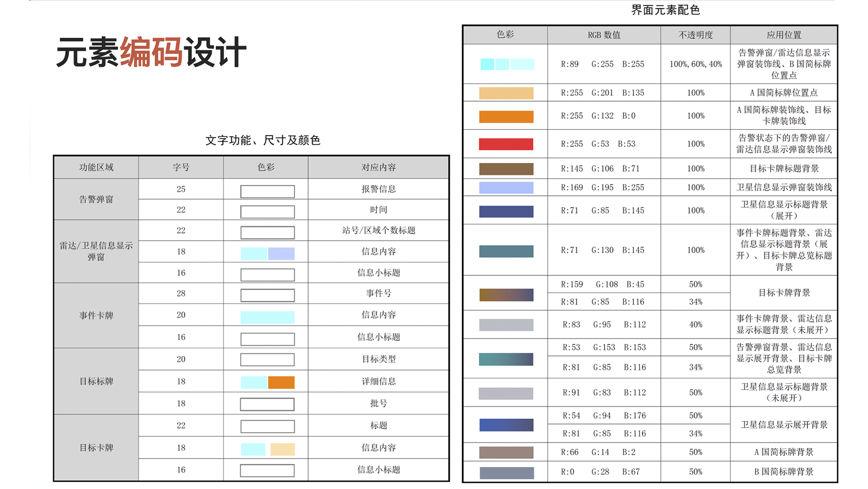Click the 目标卡牌背景 application cell
This screenshot has height=489, width=868.
(783, 293)
